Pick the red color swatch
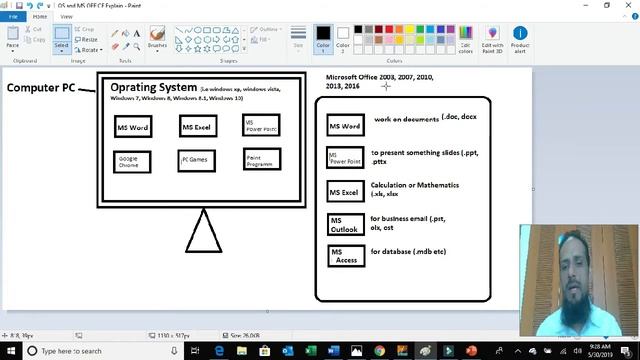Image resolution: width=640 pixels, height=360 pixels. pos(389,29)
